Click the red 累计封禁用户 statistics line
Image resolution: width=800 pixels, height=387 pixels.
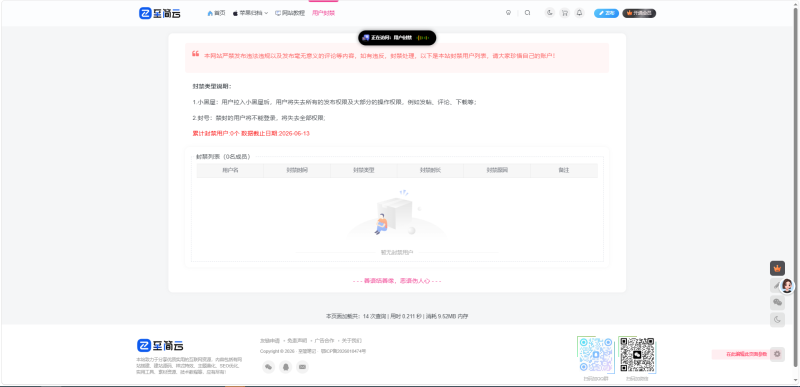[x=251, y=134]
